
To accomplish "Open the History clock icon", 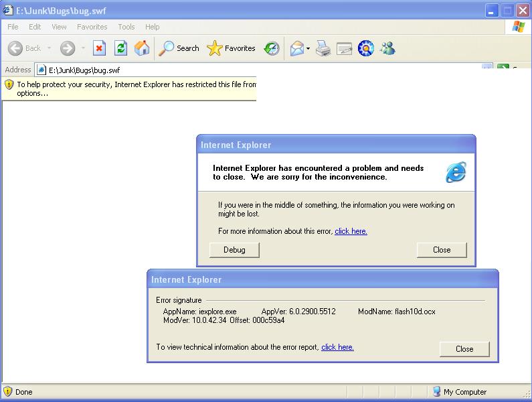I will [x=272, y=48].
